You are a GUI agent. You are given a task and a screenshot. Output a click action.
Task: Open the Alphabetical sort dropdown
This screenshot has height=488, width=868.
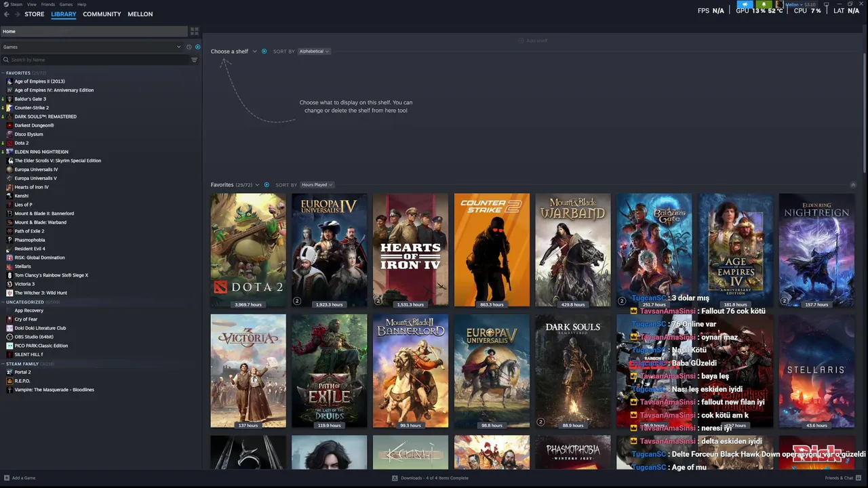tap(314, 52)
